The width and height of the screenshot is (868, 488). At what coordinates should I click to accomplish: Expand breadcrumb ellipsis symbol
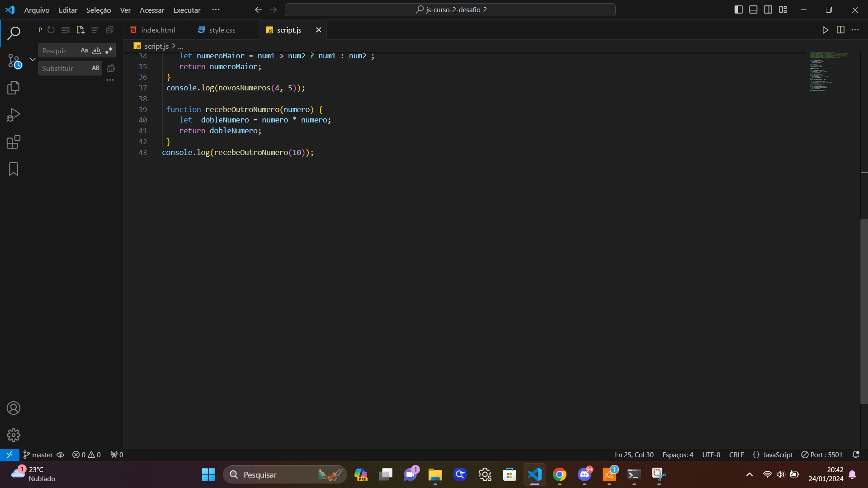click(x=180, y=46)
